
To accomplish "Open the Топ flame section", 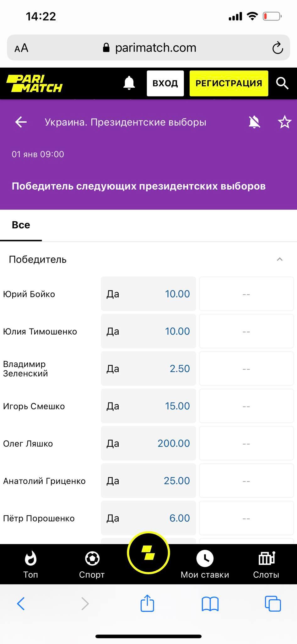I will tap(30, 565).
